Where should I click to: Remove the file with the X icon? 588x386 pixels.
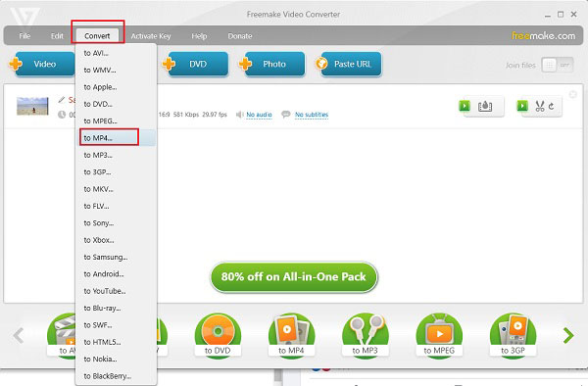pos(572,94)
